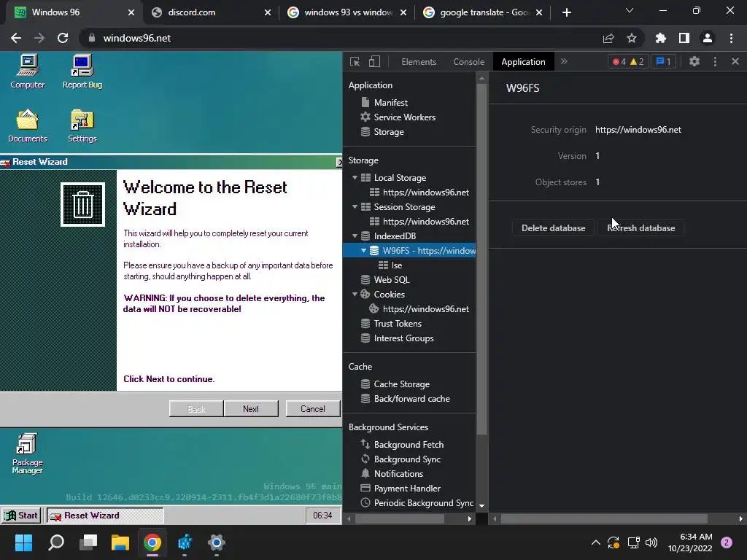This screenshot has height=560, width=747.
Task: Open the Report Bug desktop icon
Action: [82, 71]
